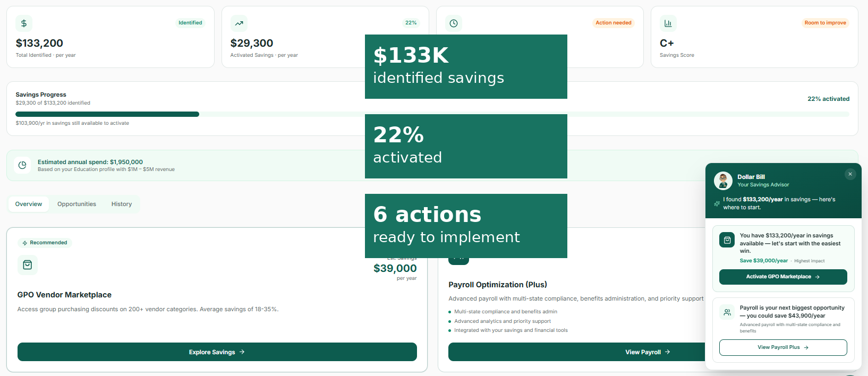Click the people icon beside Payroll opportunity message
Viewport: 868px width, 376px height.
click(727, 312)
